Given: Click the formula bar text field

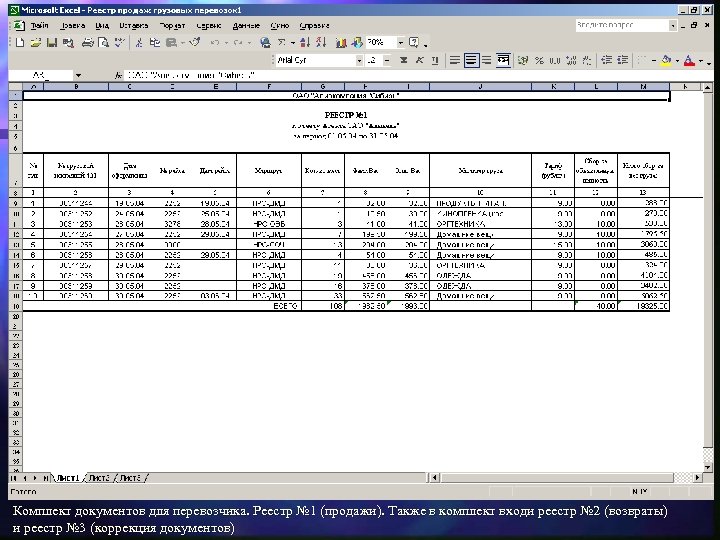Looking at the screenshot, I should 418,75.
